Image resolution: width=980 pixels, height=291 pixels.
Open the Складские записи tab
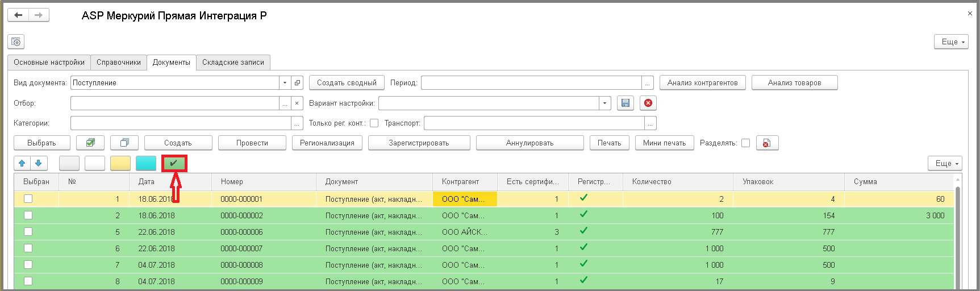233,63
